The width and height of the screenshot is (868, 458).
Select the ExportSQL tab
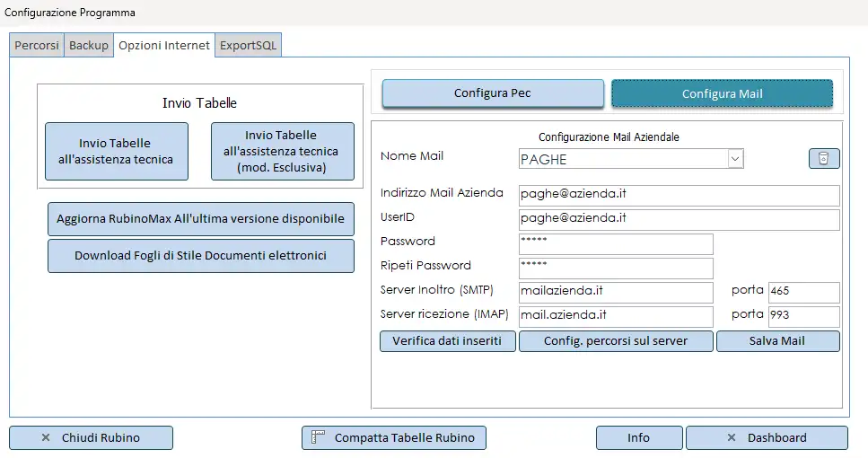click(x=249, y=46)
